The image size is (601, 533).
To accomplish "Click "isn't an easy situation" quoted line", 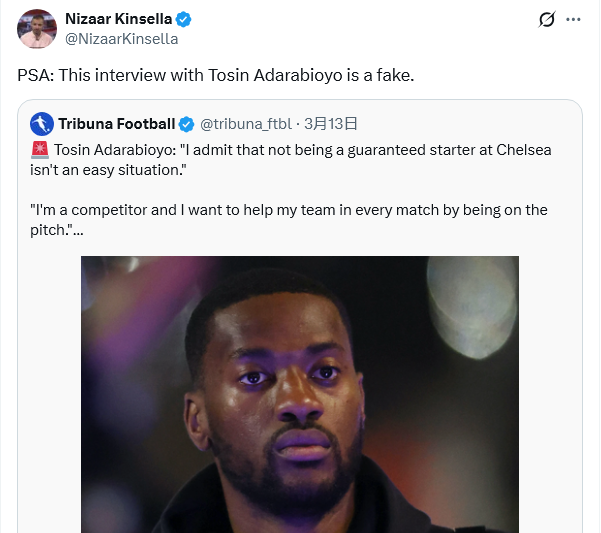I will click(108, 170).
